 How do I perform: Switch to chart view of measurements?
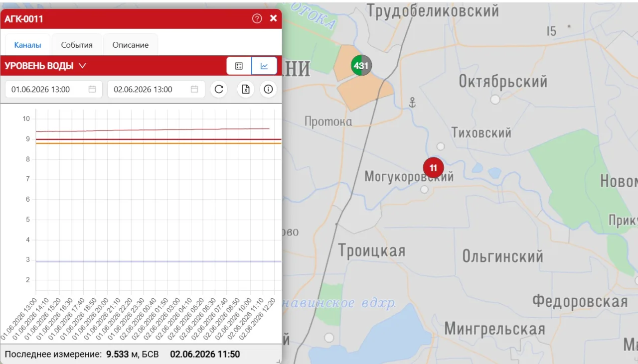pyautogui.click(x=264, y=66)
